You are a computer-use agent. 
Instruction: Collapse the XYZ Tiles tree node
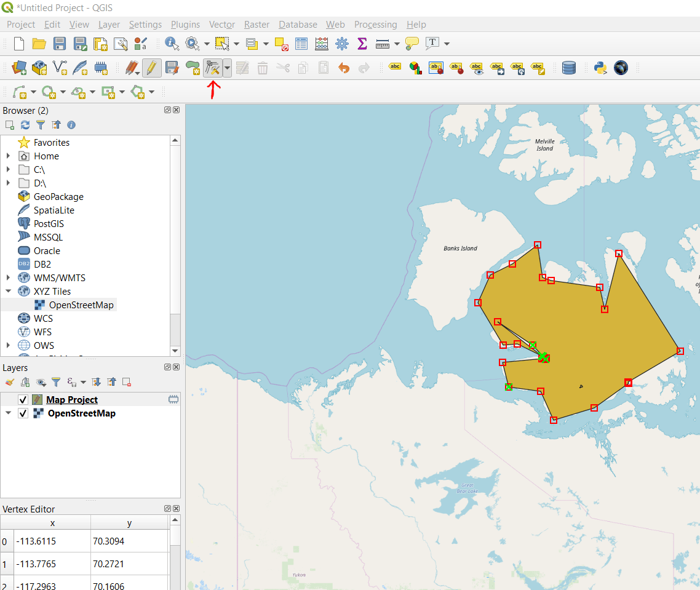tap(8, 292)
